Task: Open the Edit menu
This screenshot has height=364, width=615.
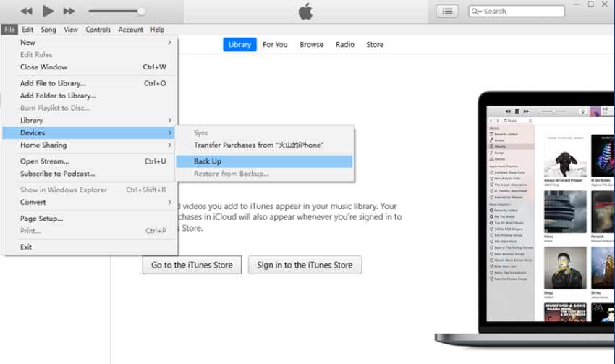Action: [27, 30]
